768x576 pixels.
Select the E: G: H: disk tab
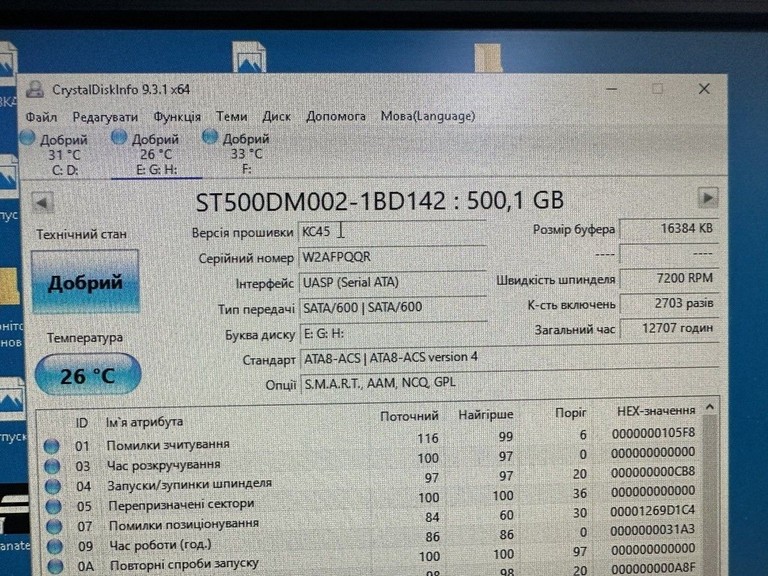(x=156, y=154)
